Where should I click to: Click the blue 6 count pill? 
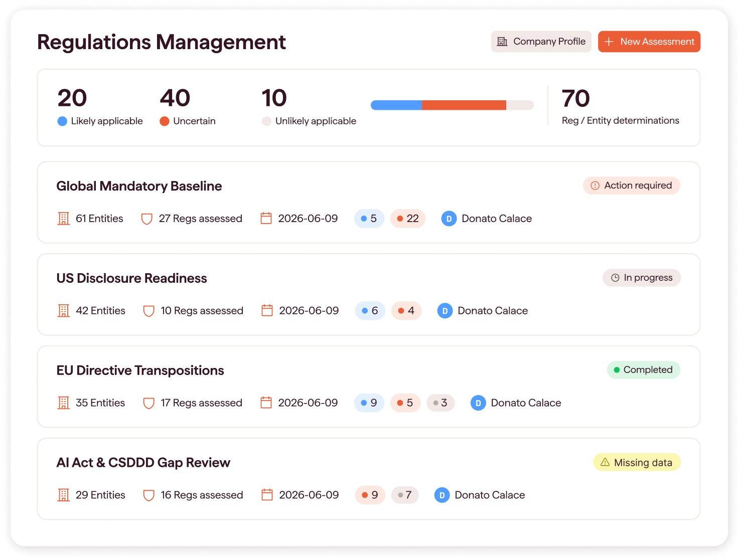tap(370, 311)
